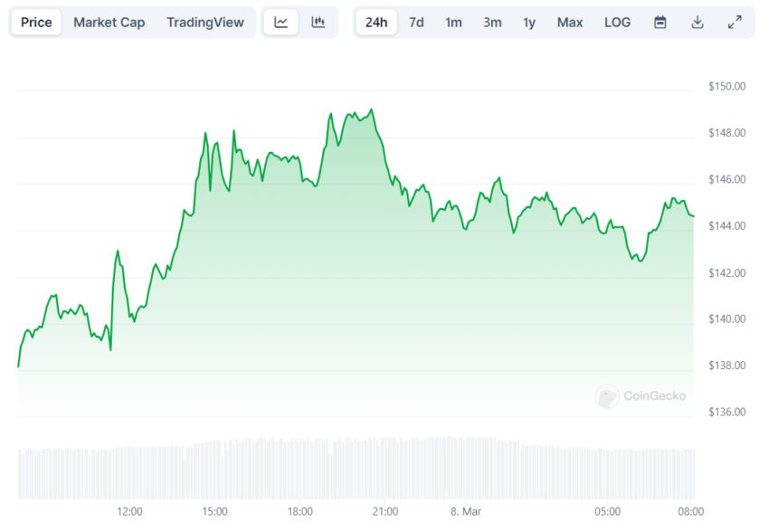This screenshot has height=532, width=769.
Task: Click the 8. Mar date axis label
Action: pos(466,512)
